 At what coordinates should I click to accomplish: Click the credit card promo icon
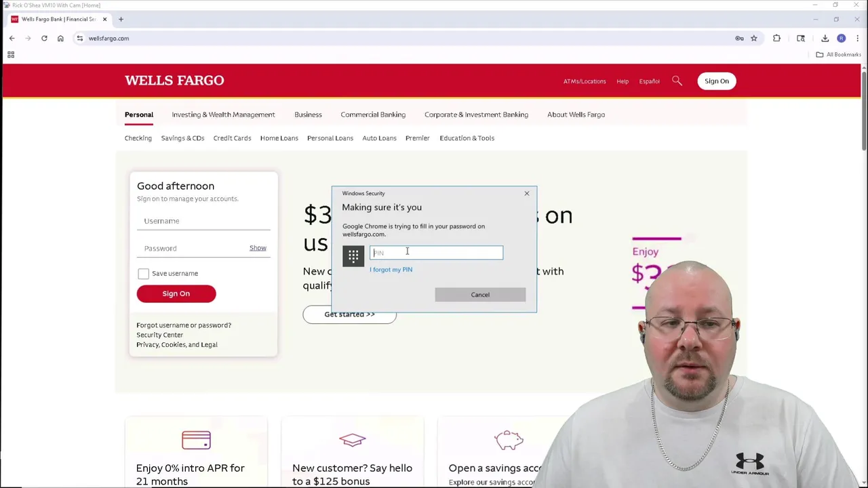(196, 441)
